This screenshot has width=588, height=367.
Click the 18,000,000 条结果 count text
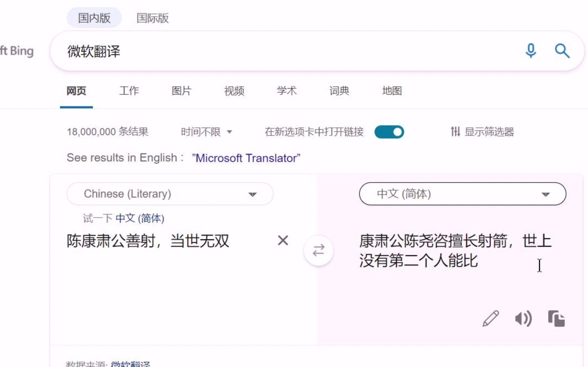(108, 132)
